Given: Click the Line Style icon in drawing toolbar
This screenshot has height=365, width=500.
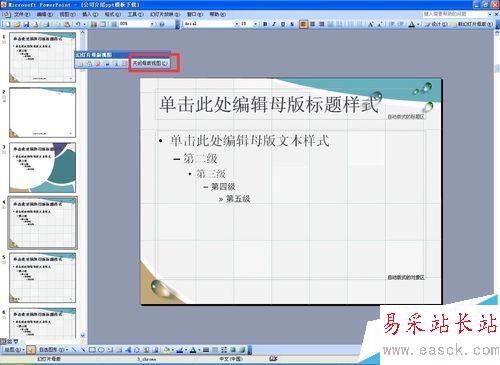Looking at the screenshot, I should click(x=206, y=350).
